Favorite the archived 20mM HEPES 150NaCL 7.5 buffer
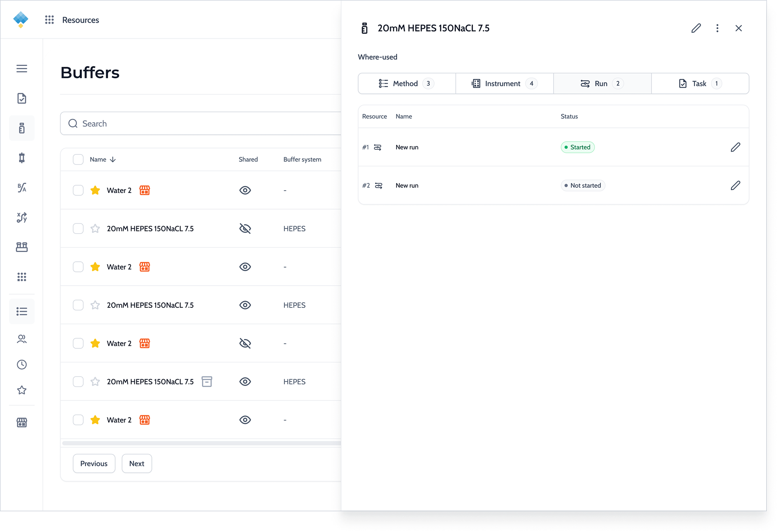 [x=95, y=382]
